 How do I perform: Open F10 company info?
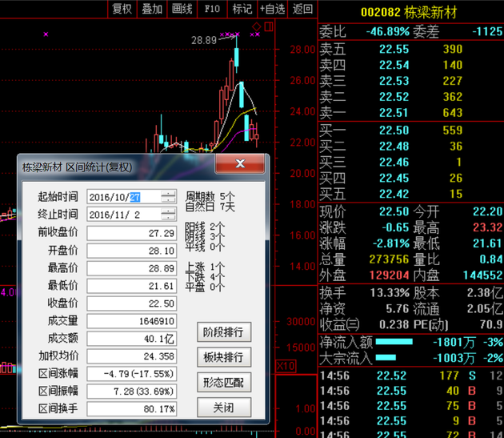click(x=212, y=9)
